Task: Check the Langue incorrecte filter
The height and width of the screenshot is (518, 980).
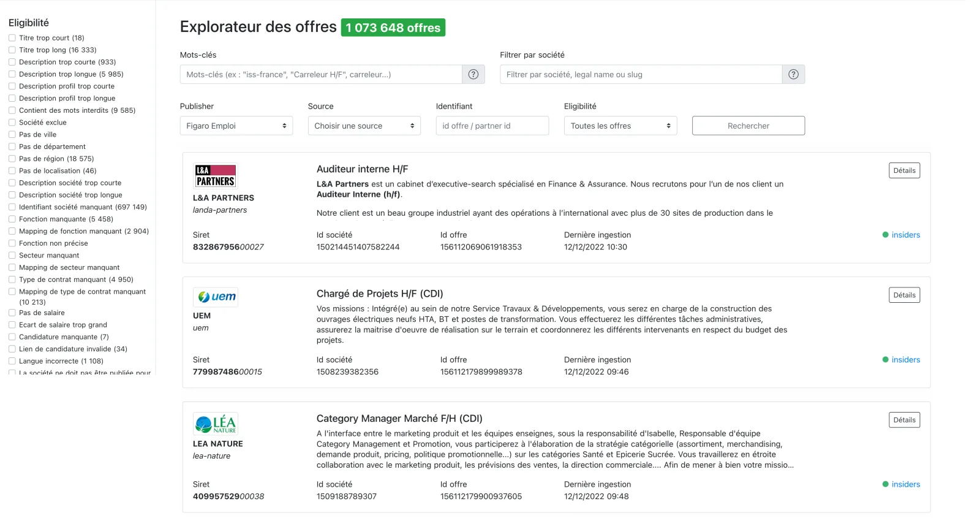Action: (x=12, y=361)
